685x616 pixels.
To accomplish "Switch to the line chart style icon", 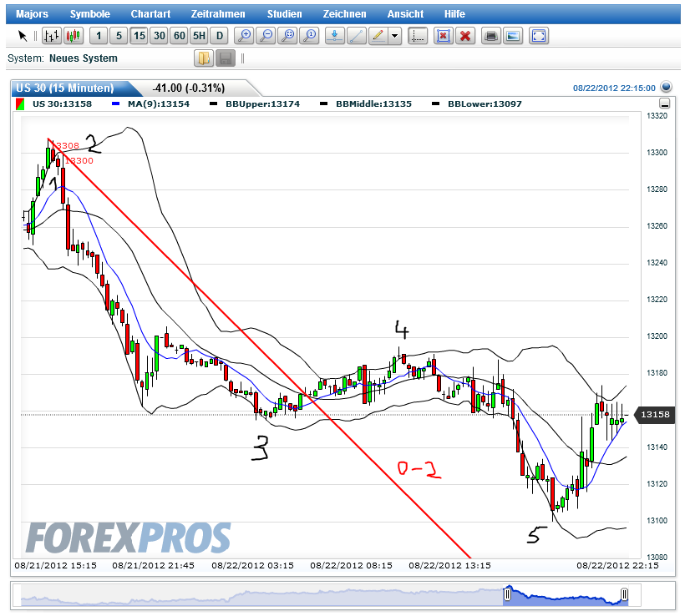I will (50, 36).
